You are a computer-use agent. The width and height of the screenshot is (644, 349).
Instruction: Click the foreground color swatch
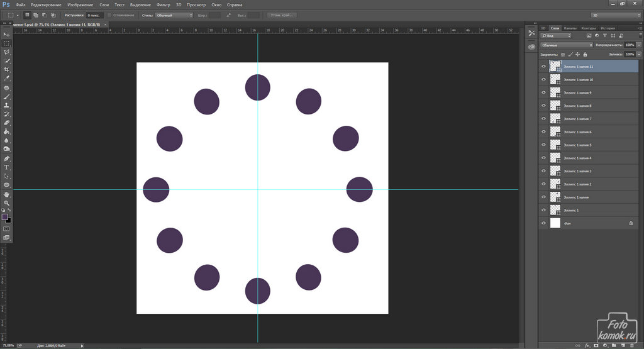5,216
